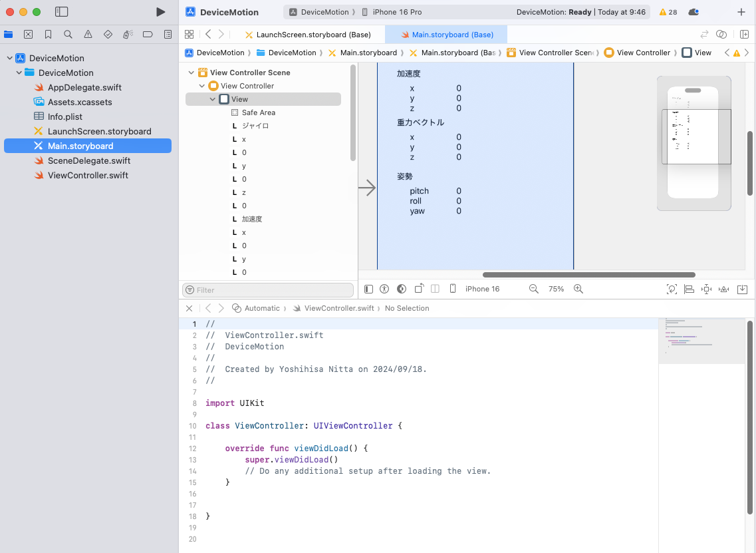Open the Breakpoint navigator icon

(148, 35)
